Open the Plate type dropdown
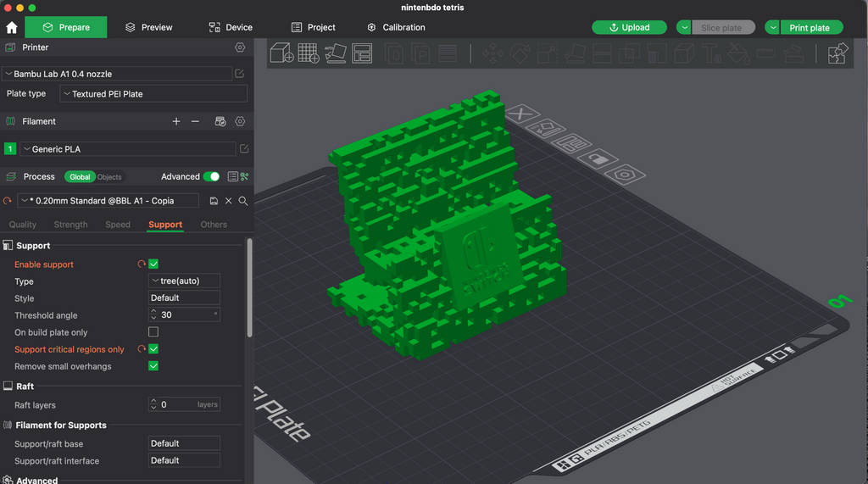Image resolution: width=868 pixels, height=484 pixels. (x=153, y=93)
